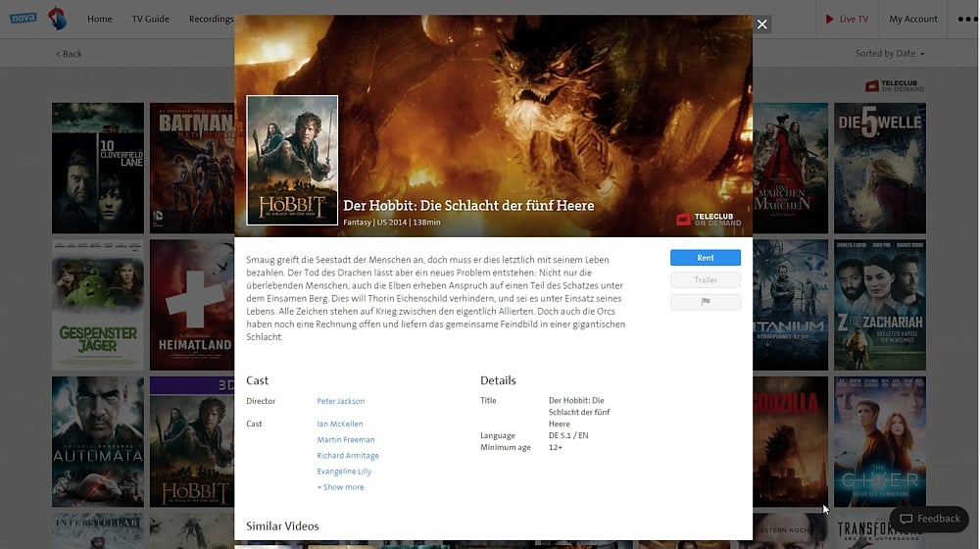Screen dimensions: 980x549
Task: Click the nova logo
Action: point(24,18)
